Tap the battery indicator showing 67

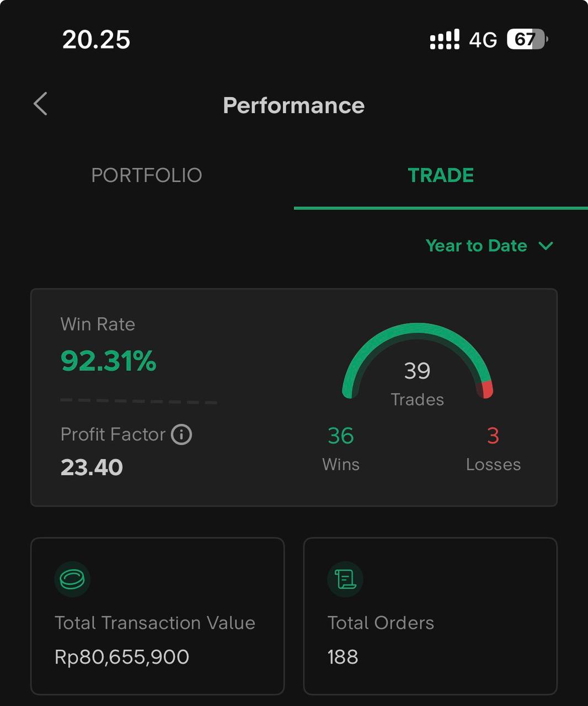coord(527,40)
